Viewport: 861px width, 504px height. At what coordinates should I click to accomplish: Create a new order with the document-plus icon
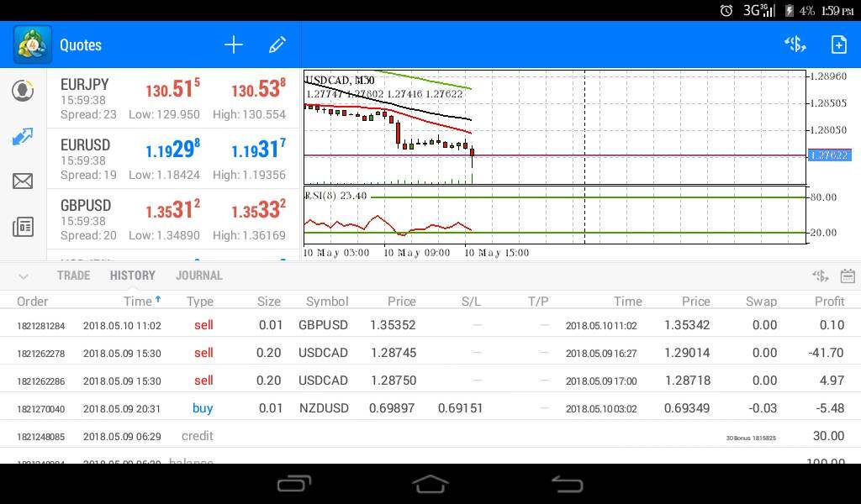coord(838,45)
